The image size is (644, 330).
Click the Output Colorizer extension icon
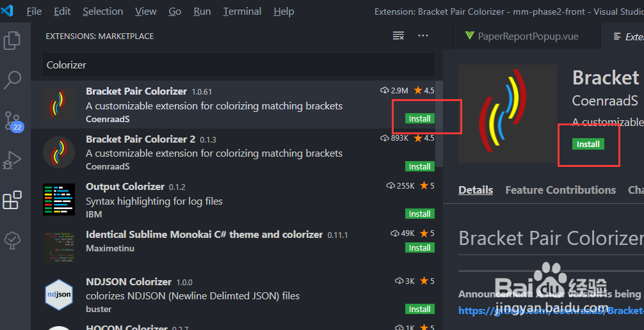(x=59, y=200)
